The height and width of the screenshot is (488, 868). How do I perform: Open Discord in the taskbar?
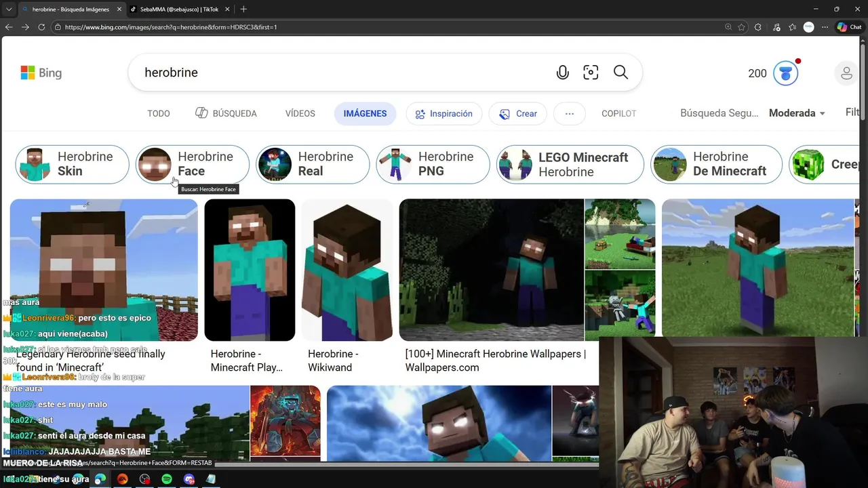189,479
